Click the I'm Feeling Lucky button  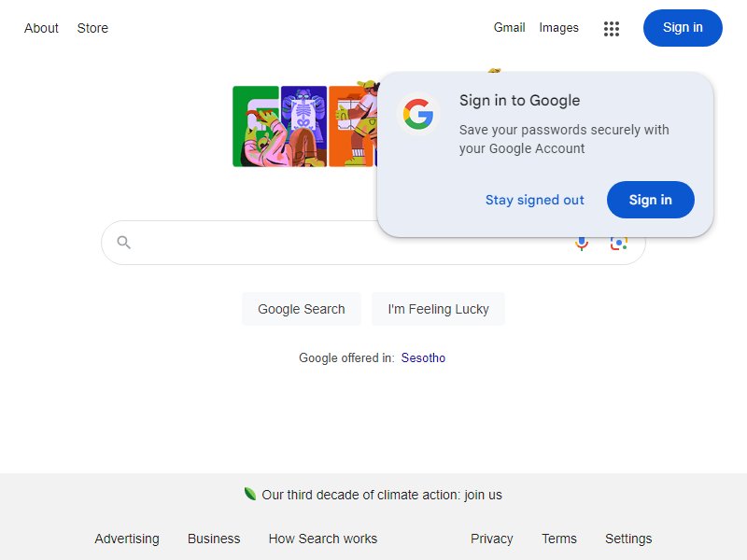438,309
